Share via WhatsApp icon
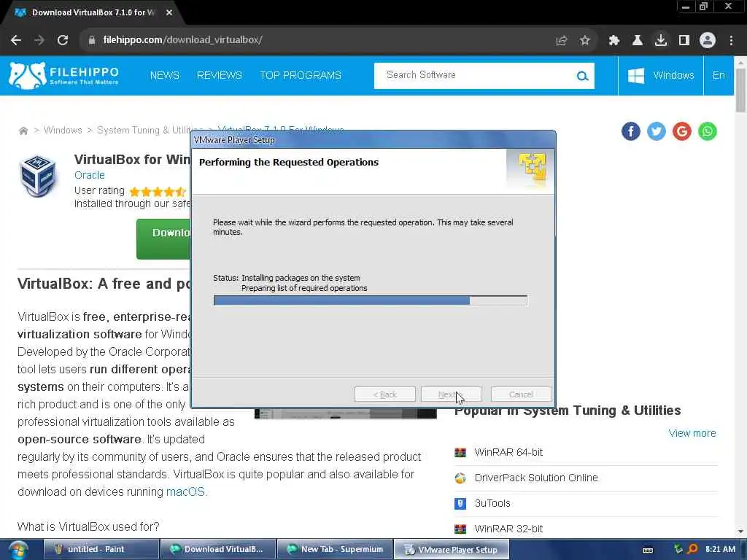This screenshot has height=560, width=747. [708, 131]
